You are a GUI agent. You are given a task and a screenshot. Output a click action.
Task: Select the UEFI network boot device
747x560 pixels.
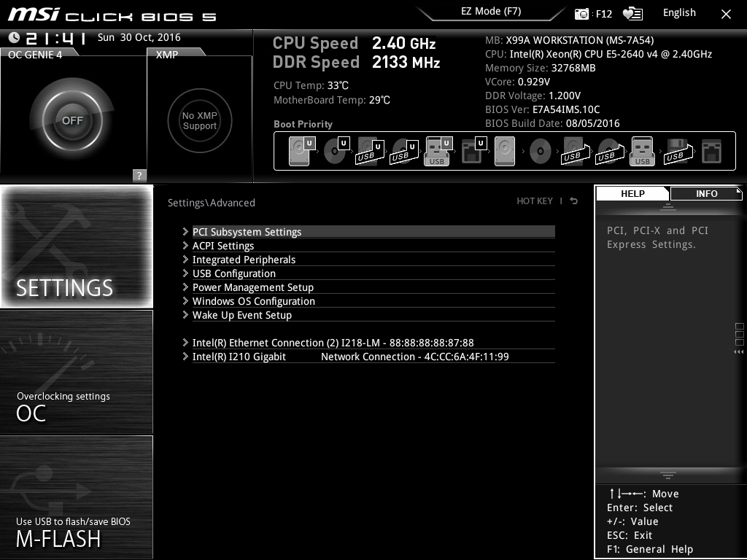point(473,151)
